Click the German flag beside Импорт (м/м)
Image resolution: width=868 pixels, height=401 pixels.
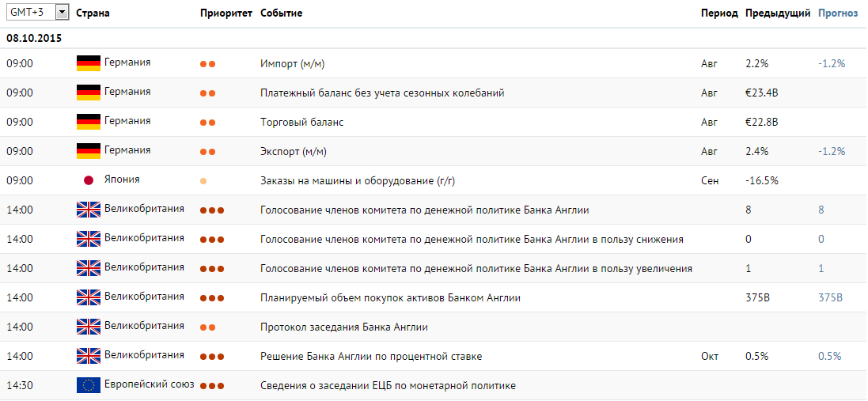pos(88,63)
